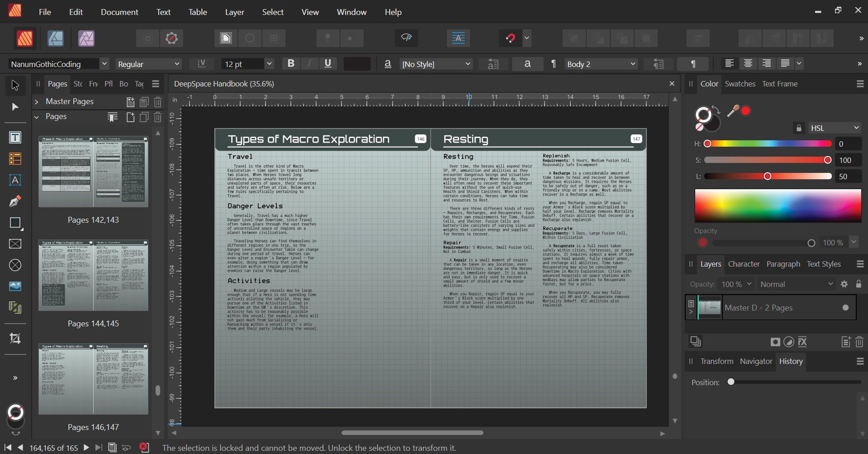This screenshot has width=868, height=454.
Task: Open the Table menu
Action: (198, 12)
